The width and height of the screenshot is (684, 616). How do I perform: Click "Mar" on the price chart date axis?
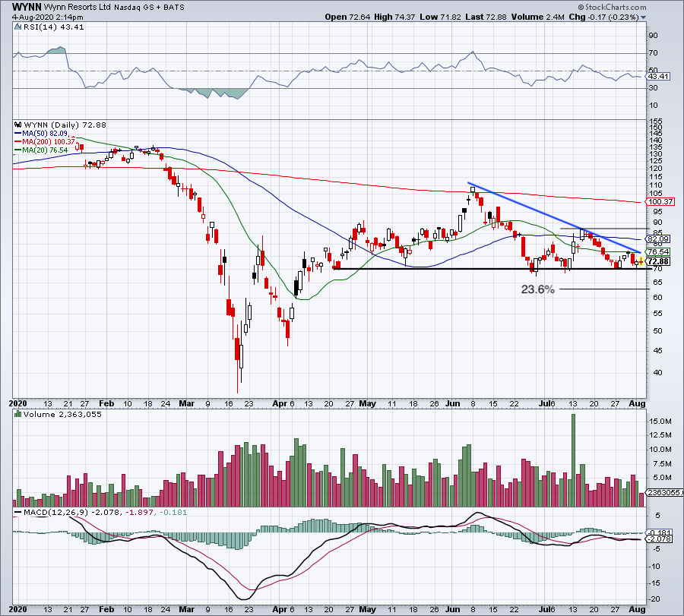point(186,403)
